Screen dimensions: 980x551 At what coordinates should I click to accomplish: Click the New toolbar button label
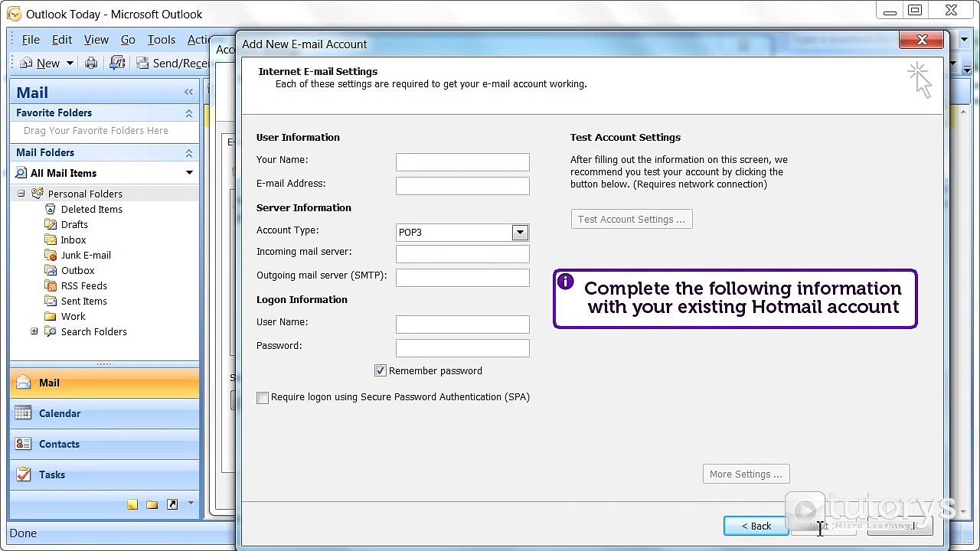tap(48, 64)
